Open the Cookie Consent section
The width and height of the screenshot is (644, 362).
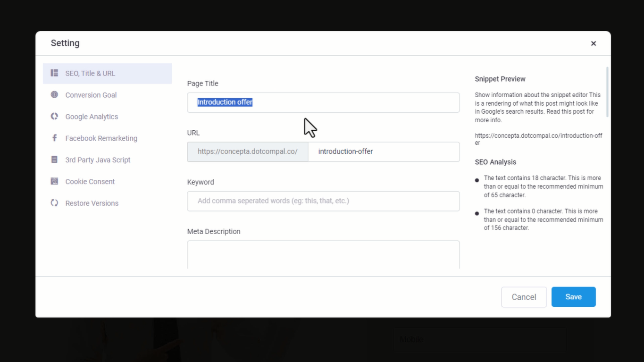tap(108, 182)
